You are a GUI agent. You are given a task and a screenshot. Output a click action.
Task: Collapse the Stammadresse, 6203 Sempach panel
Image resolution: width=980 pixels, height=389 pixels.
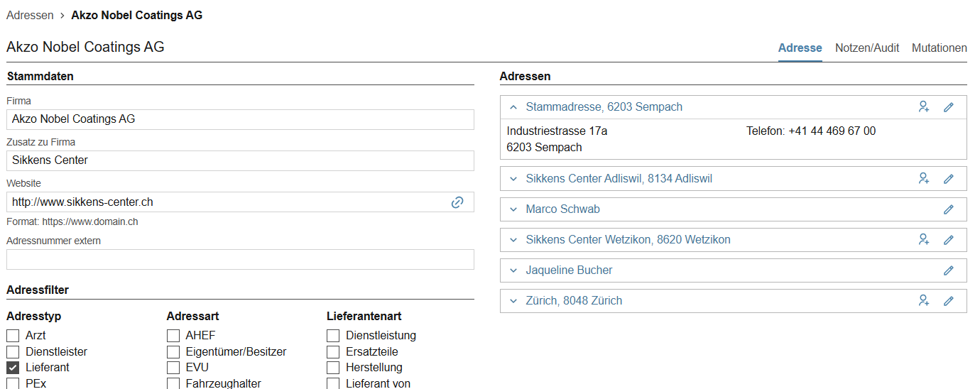pyautogui.click(x=513, y=107)
